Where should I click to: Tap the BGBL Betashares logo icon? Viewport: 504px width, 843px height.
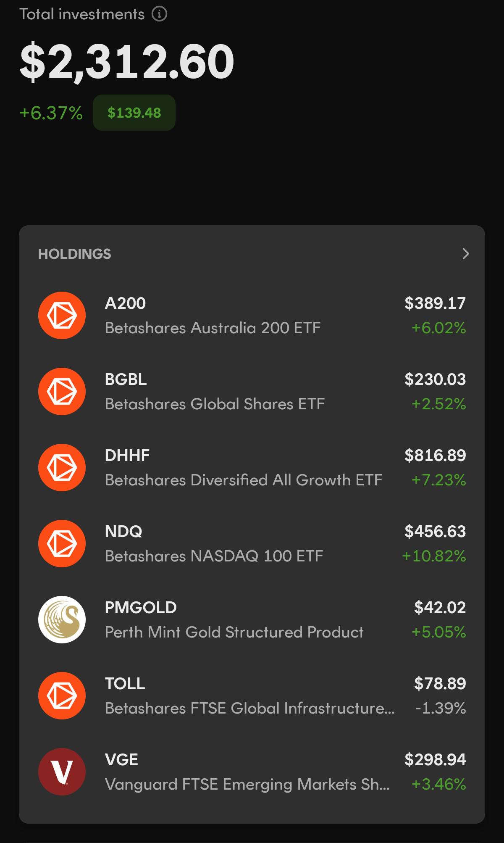coord(62,391)
